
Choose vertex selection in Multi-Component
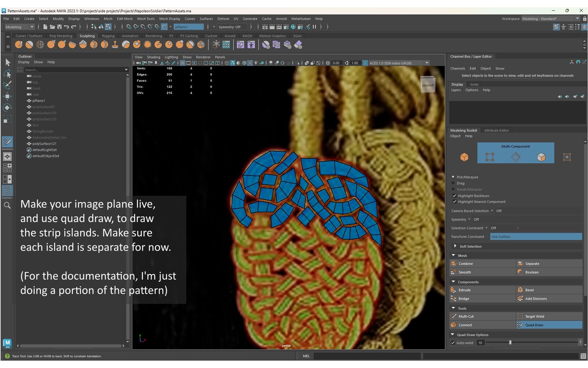click(x=490, y=157)
